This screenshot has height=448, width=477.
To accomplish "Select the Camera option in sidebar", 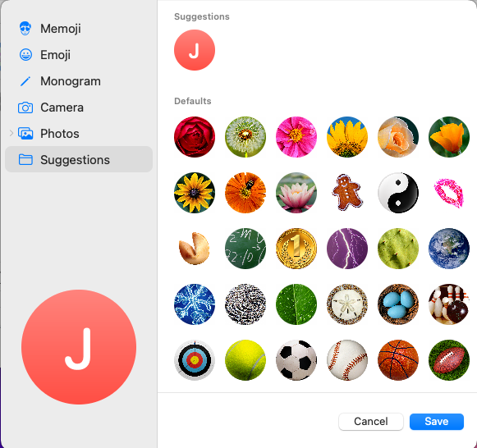I will tap(79, 107).
